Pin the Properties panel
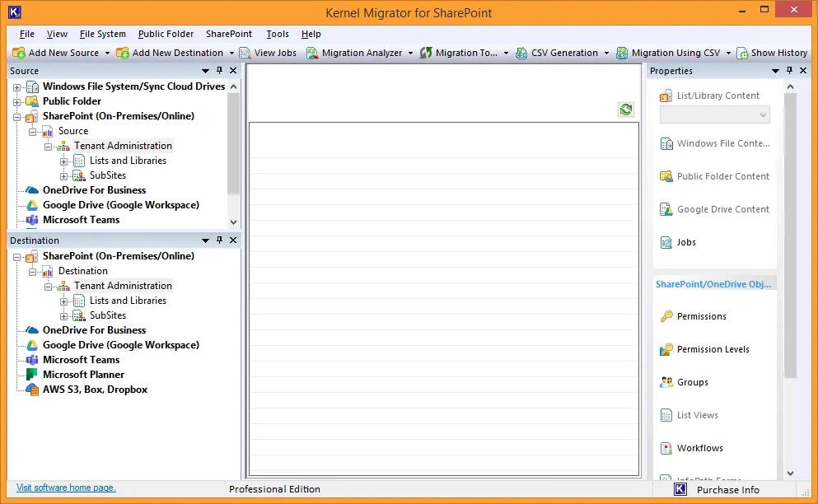This screenshot has height=504, width=818. pos(789,71)
